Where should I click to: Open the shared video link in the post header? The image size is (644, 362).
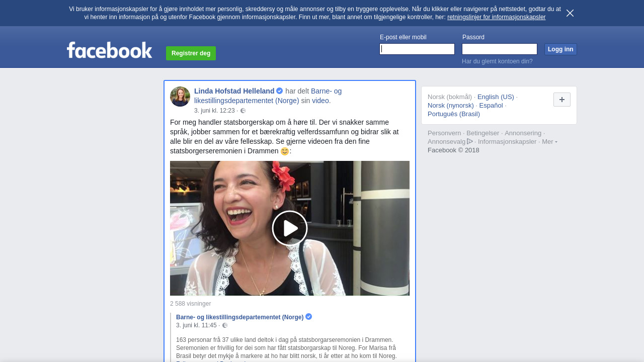tap(320, 101)
